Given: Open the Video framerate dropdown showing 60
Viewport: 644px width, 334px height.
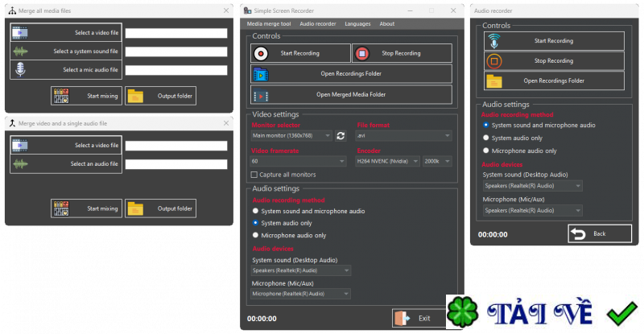Looking at the screenshot, I should point(298,162).
